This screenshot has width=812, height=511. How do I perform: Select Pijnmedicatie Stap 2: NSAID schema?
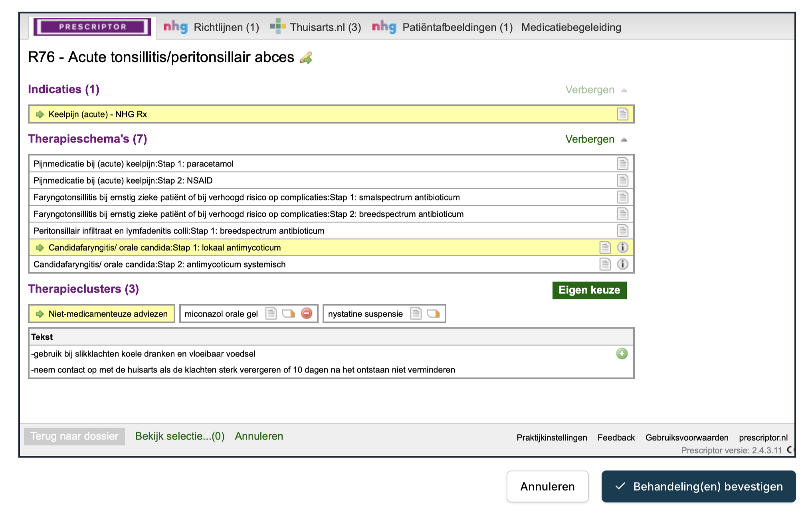tap(123, 180)
